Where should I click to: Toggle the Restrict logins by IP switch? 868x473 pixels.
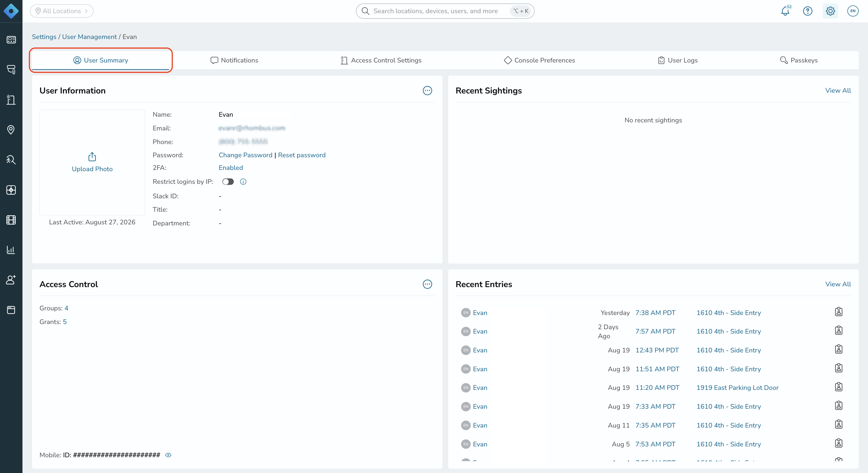tap(228, 182)
